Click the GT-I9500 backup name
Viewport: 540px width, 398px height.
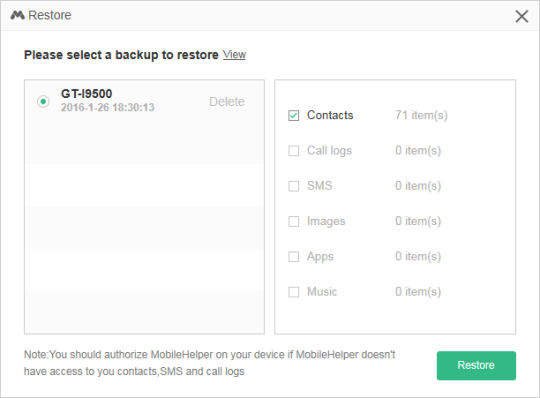(86, 94)
